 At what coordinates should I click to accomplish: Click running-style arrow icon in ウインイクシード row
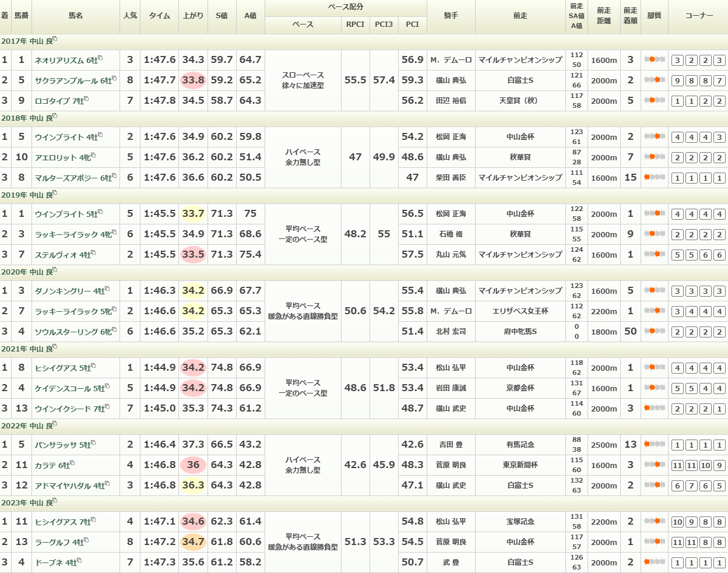coord(647,408)
